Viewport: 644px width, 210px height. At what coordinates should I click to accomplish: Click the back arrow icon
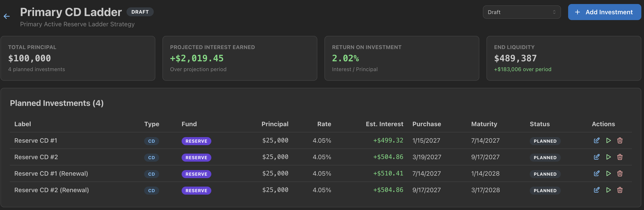[x=7, y=16]
